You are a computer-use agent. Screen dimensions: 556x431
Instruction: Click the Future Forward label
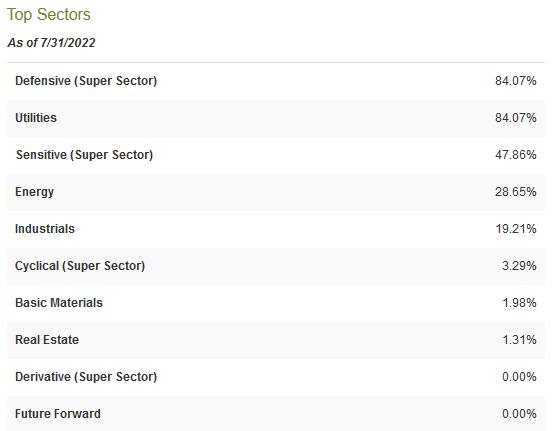[x=58, y=414]
